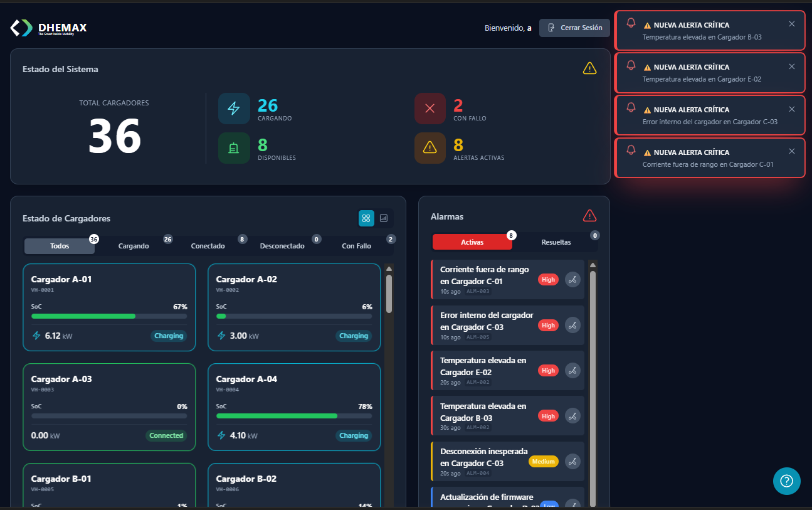Viewport: 812px width, 510px height.
Task: Switch charger list to bar chart view
Action: [383, 218]
